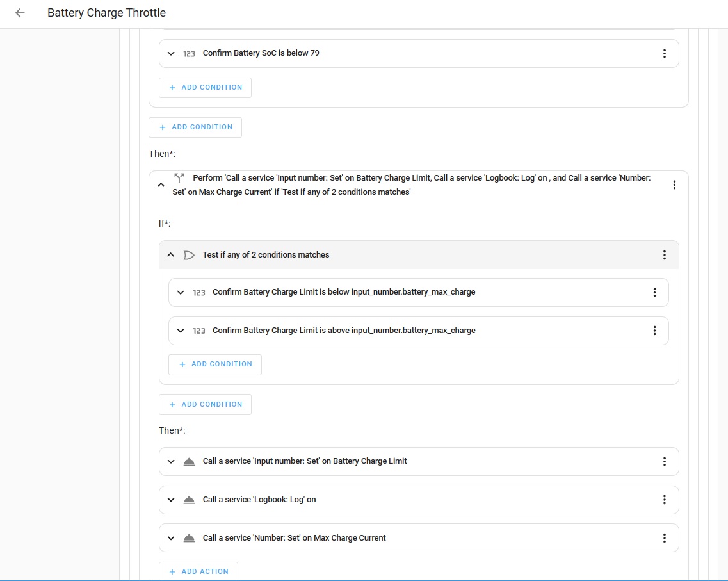The image size is (728, 581).
Task: Expand the Confirm Battery SoC is below 79 condition
Action: (171, 54)
